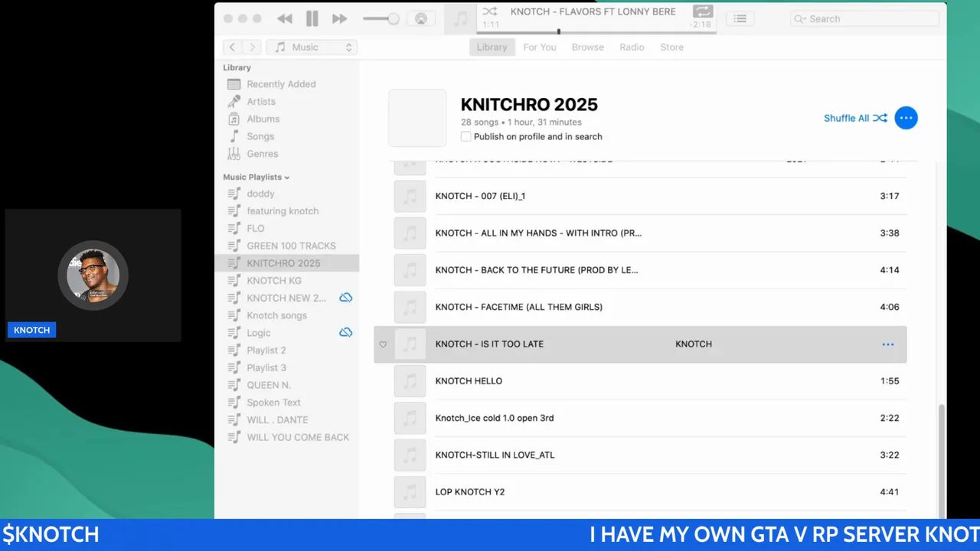Skip back to the previous track
The image size is (980, 551).
[285, 18]
